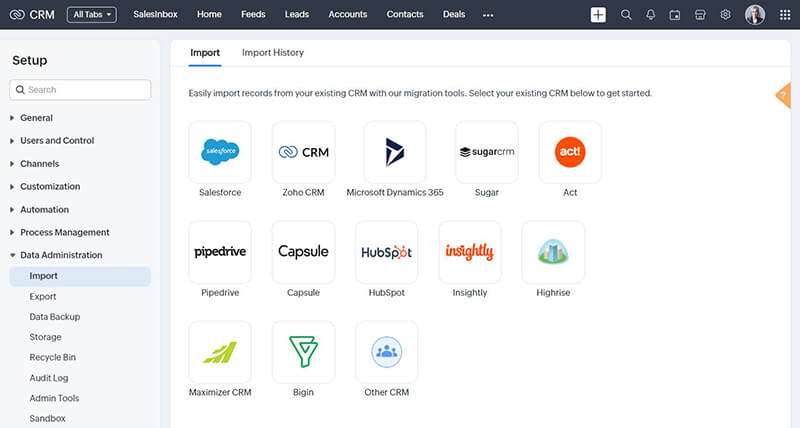Select Import in the sidebar
This screenshot has height=428, width=800.
pyautogui.click(x=80, y=276)
